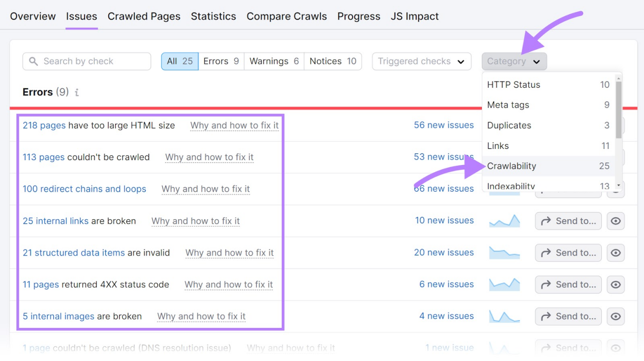Click the info icon next to Errors heading
This screenshot has width=644, height=361.
pos(77,92)
